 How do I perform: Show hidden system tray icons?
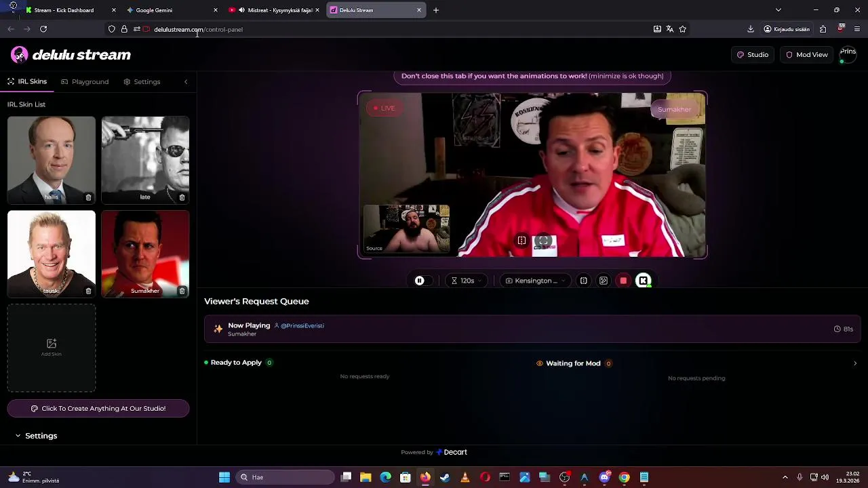click(785, 477)
